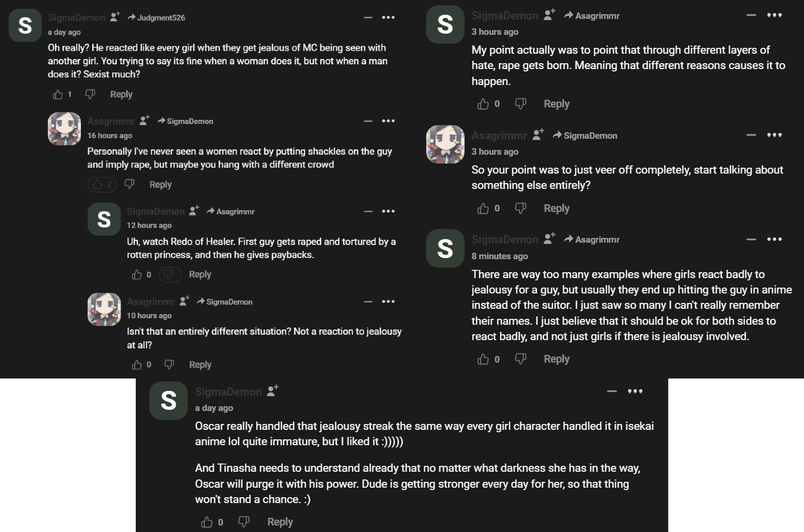Thumbs down the "veer off completely" comment
The width and height of the screenshot is (804, 532).
(x=520, y=208)
